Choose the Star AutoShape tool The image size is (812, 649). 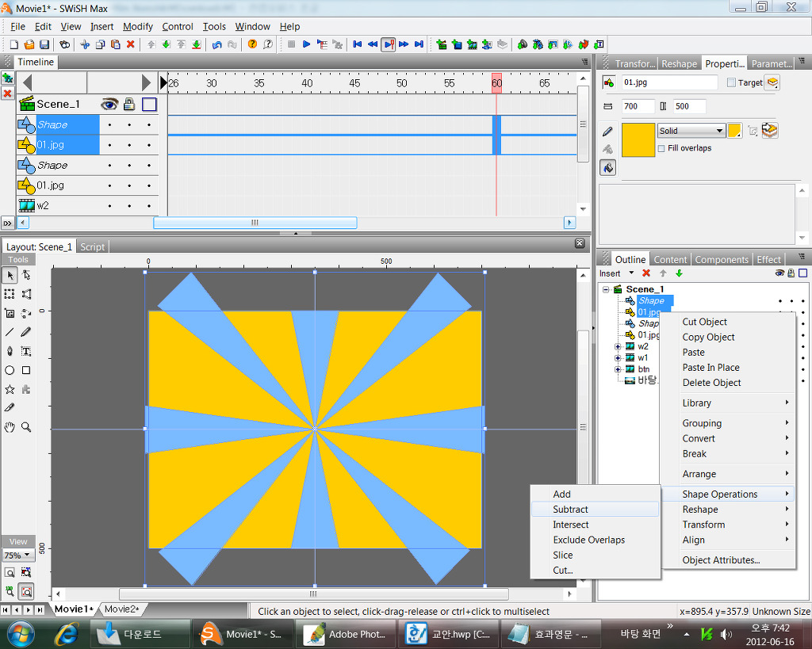(x=10, y=390)
